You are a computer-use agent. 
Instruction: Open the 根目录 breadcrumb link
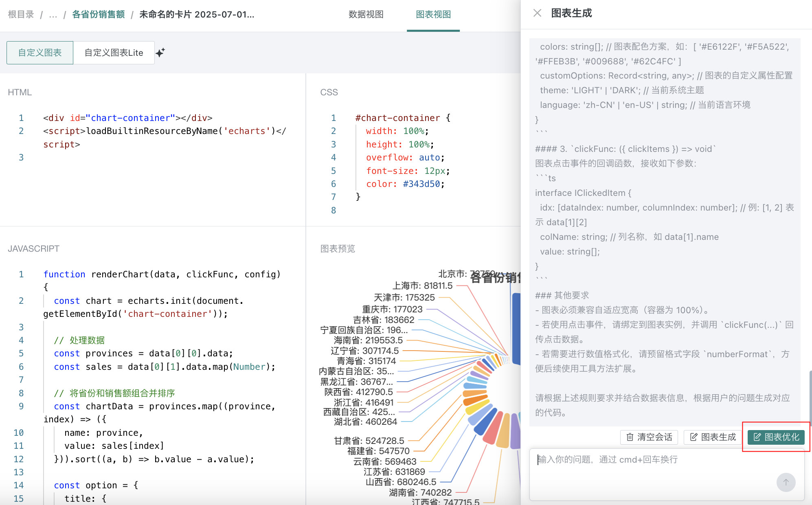coord(21,14)
